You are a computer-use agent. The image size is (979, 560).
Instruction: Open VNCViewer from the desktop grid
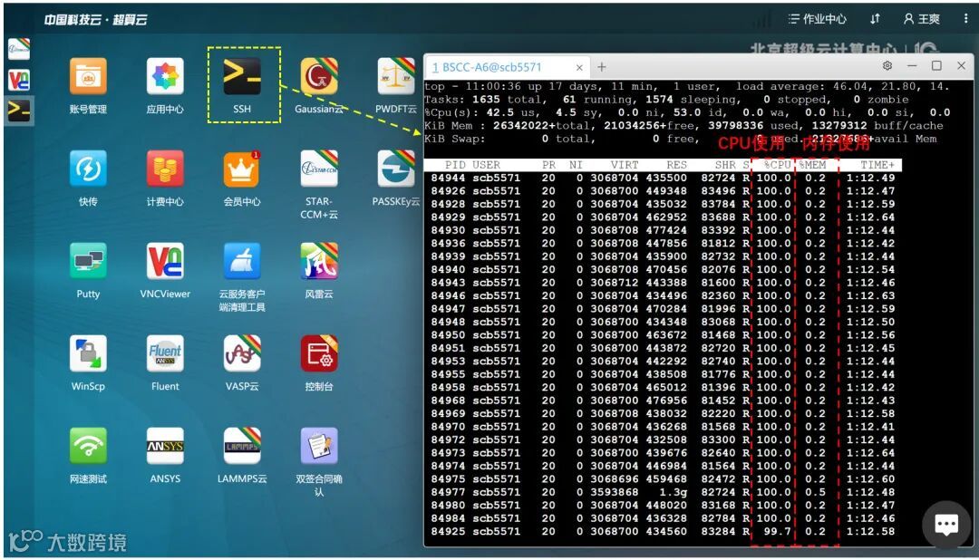coord(165,261)
